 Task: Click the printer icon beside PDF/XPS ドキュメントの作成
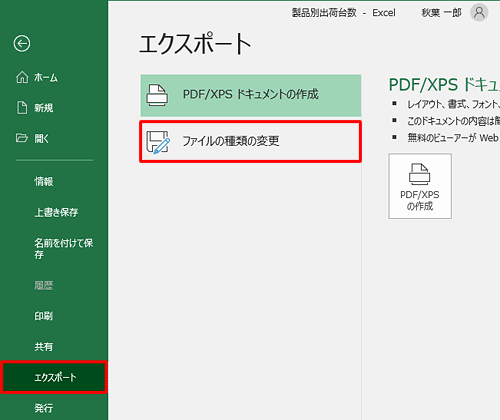click(x=157, y=95)
